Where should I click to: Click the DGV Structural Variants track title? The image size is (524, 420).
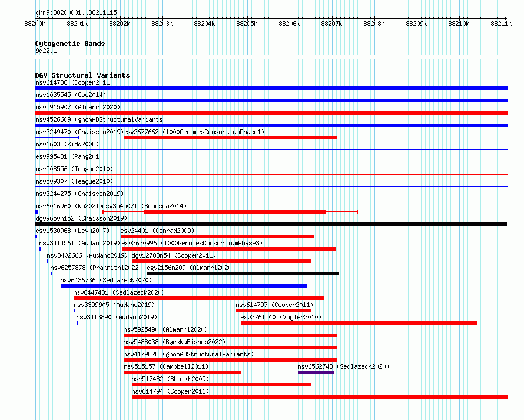coord(82,75)
